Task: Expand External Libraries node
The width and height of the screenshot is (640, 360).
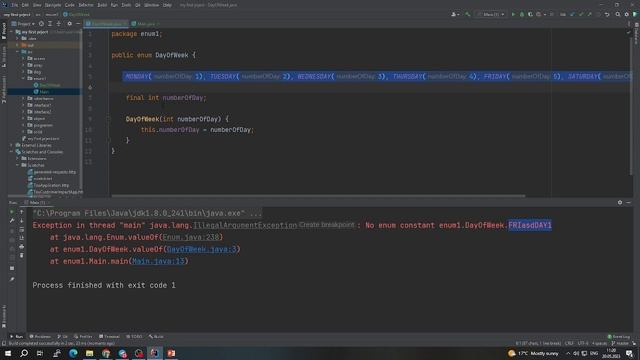Action: tap(11, 145)
